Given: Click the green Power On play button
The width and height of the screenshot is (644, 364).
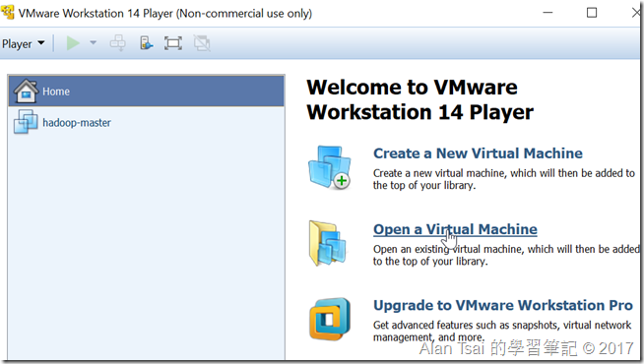Looking at the screenshot, I should [x=73, y=43].
